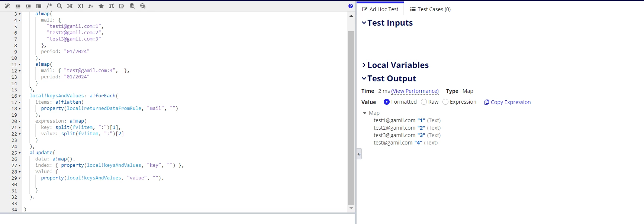The image size is (644, 224).
Task: Collapse the Test Output section
Action: click(364, 78)
